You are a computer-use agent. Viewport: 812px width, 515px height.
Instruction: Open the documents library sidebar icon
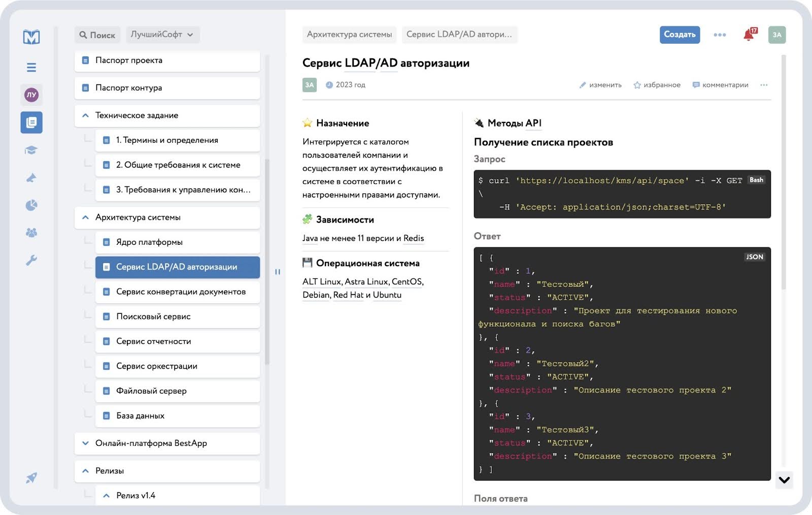31,122
